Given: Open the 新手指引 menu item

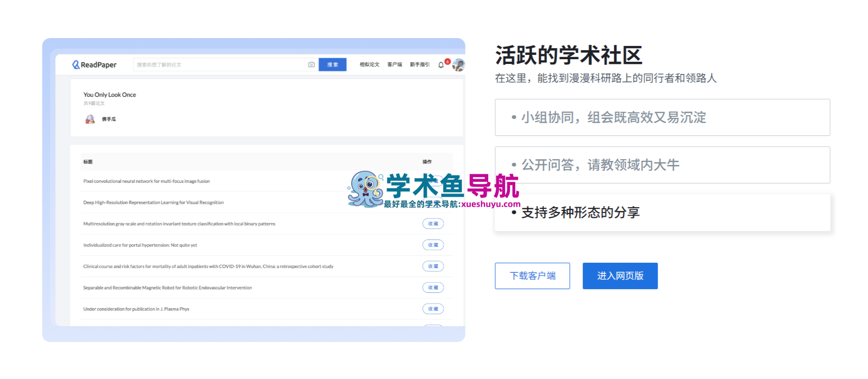Looking at the screenshot, I should point(420,64).
